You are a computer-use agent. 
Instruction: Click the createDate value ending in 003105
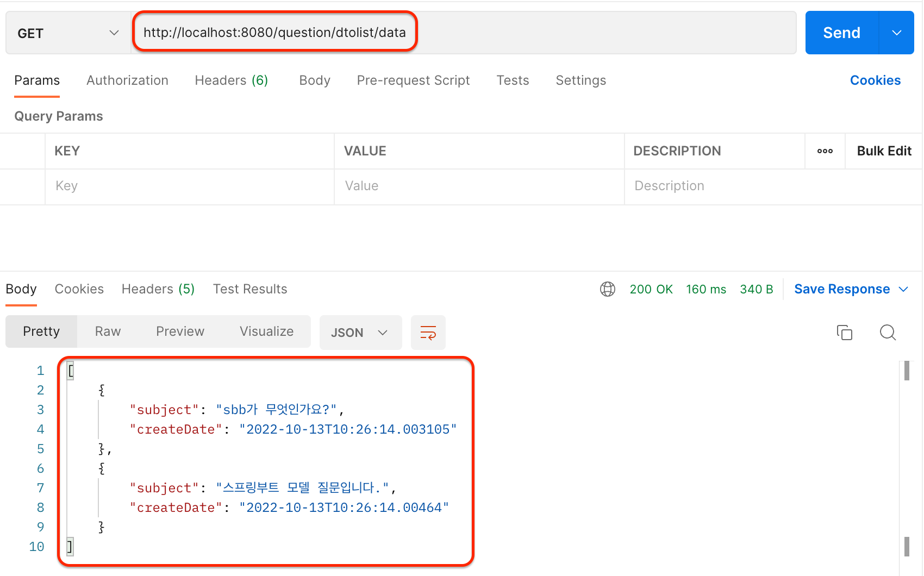click(x=348, y=429)
